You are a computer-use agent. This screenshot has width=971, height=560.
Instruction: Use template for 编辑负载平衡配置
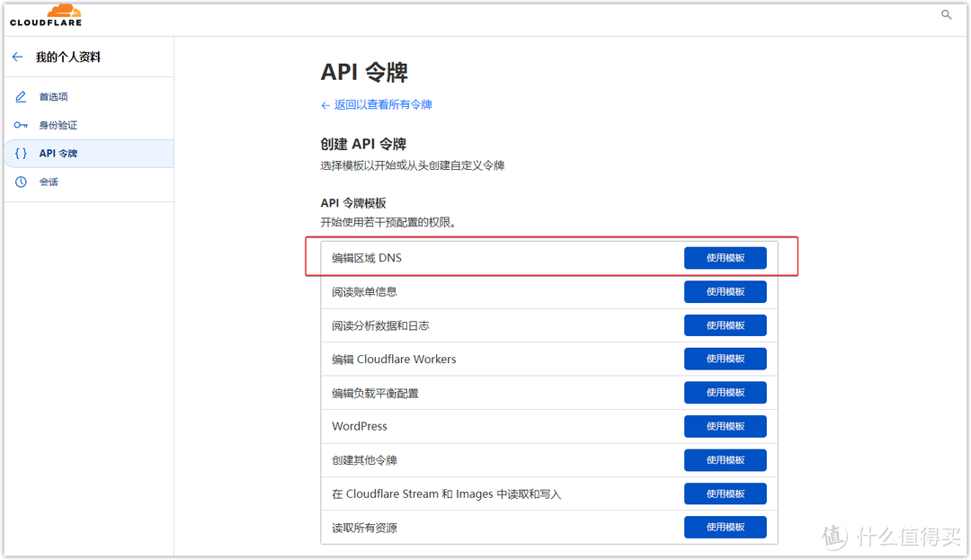(x=725, y=393)
